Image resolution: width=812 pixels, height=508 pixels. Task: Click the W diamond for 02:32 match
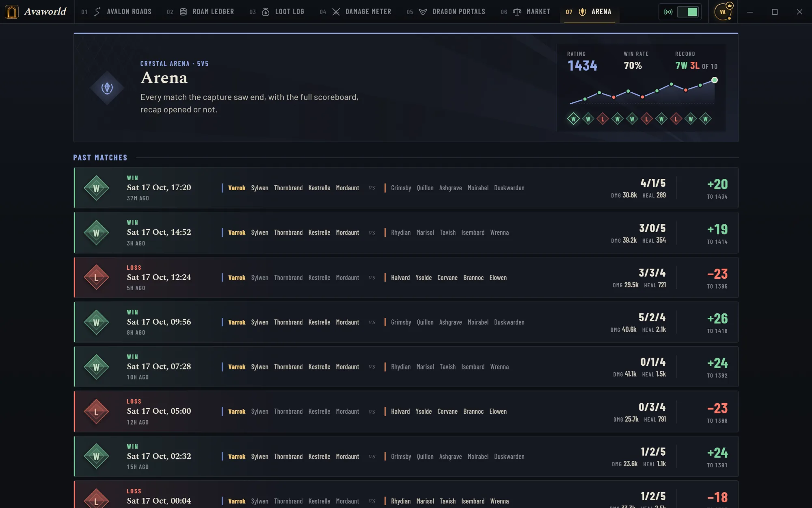tap(96, 456)
